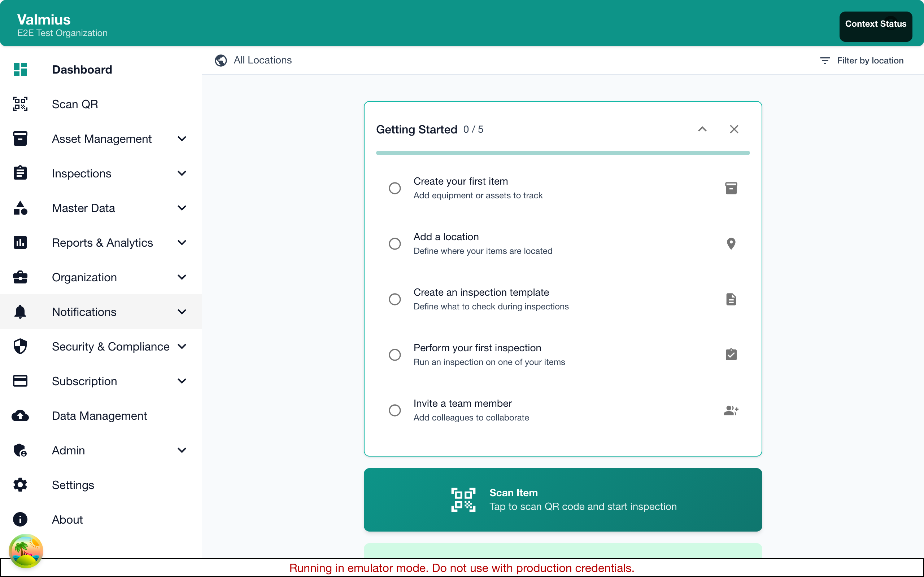924x577 pixels.
Task: Mark 'Invite a team member' as done
Action: (x=395, y=410)
